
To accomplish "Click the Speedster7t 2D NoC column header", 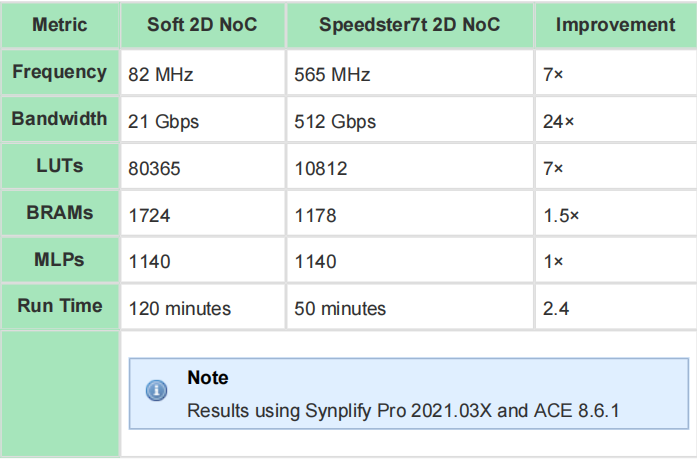I will tap(411, 24).
